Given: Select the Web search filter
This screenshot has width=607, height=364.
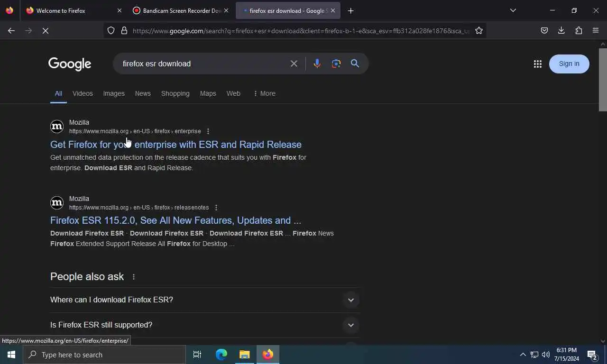Looking at the screenshot, I should [x=233, y=93].
